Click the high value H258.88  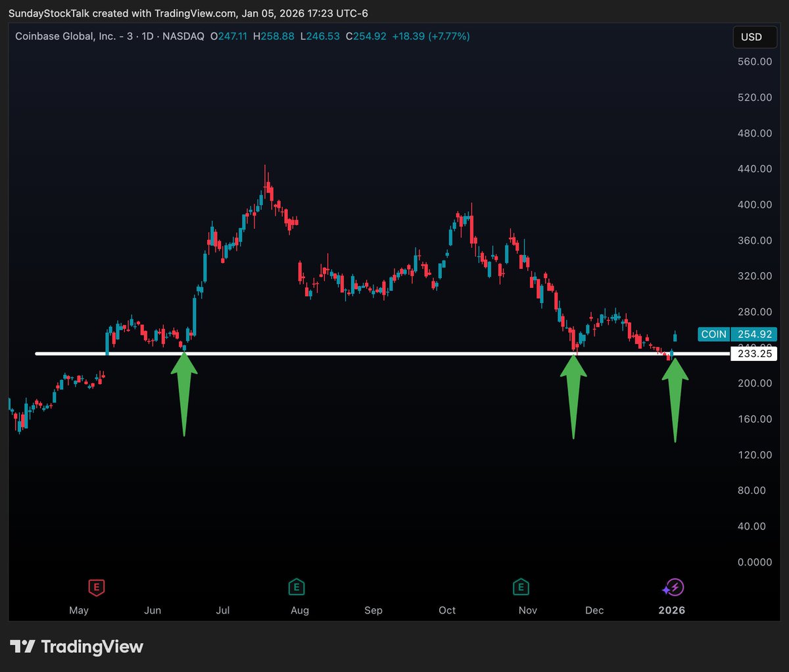(274, 36)
